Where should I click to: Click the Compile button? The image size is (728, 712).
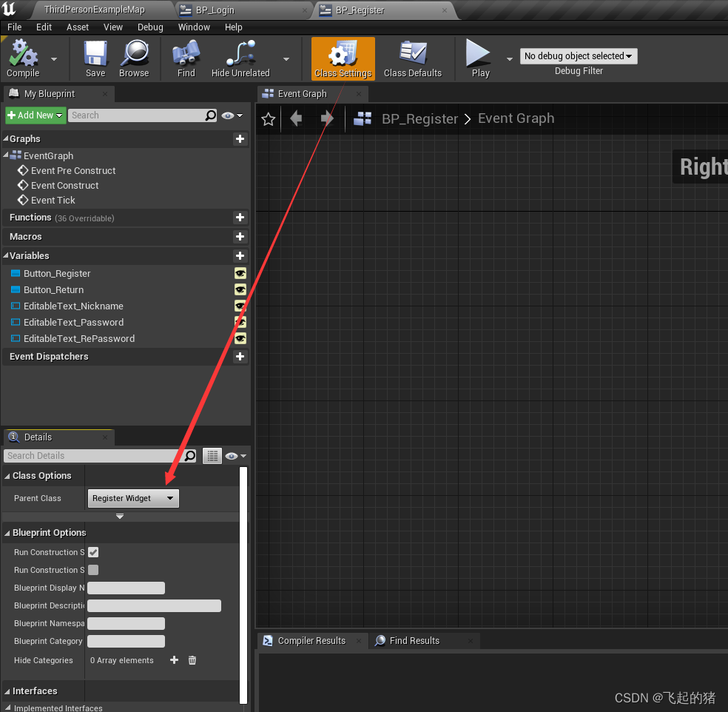pos(23,58)
